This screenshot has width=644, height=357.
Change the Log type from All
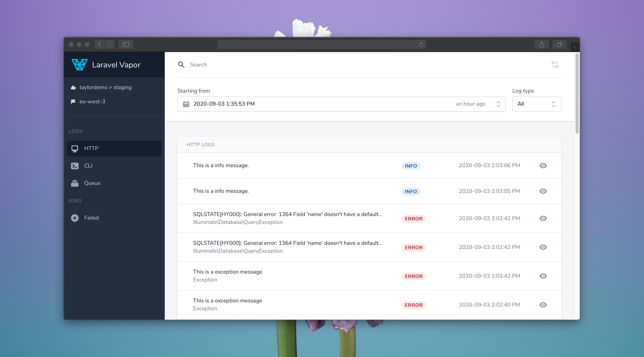[x=536, y=104]
